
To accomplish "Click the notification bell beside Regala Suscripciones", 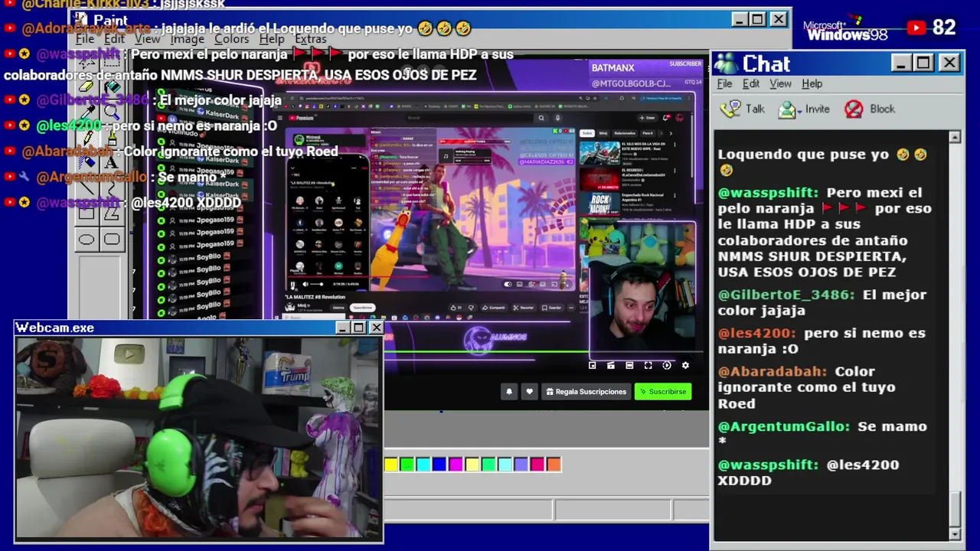I will tap(508, 391).
